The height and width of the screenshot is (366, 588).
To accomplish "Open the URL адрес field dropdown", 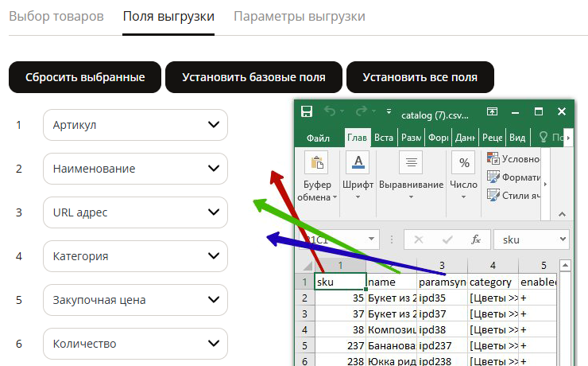I will tap(135, 212).
